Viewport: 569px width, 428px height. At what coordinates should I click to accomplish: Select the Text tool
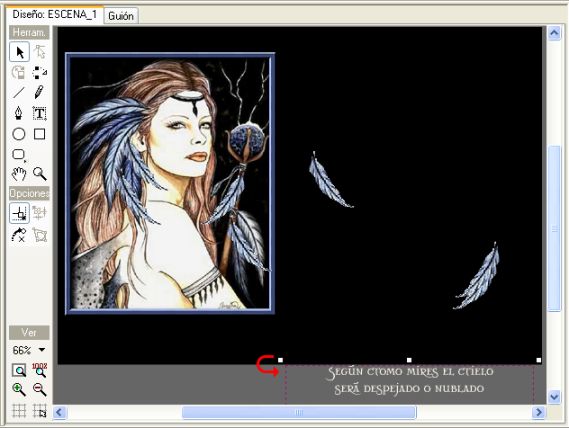[40, 113]
